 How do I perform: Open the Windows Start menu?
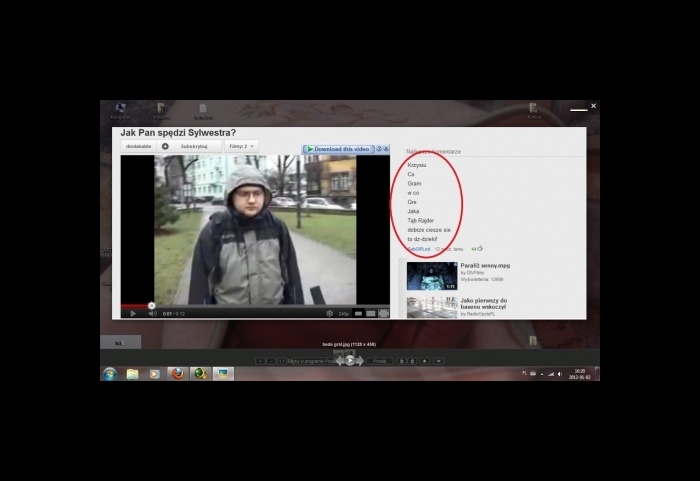[x=109, y=373]
